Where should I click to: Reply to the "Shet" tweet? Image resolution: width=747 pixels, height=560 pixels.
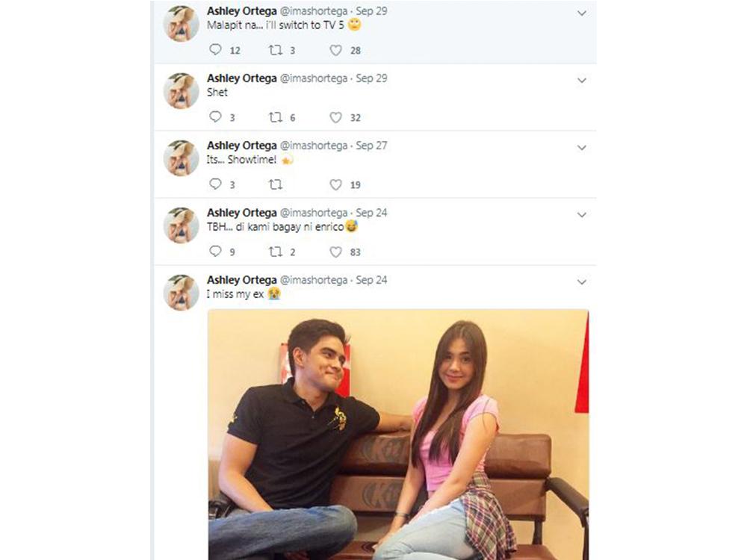(x=215, y=117)
